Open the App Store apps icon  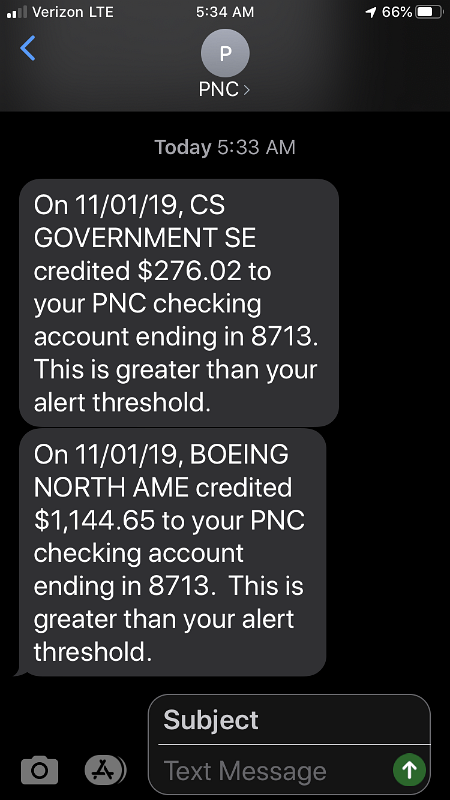point(104,769)
